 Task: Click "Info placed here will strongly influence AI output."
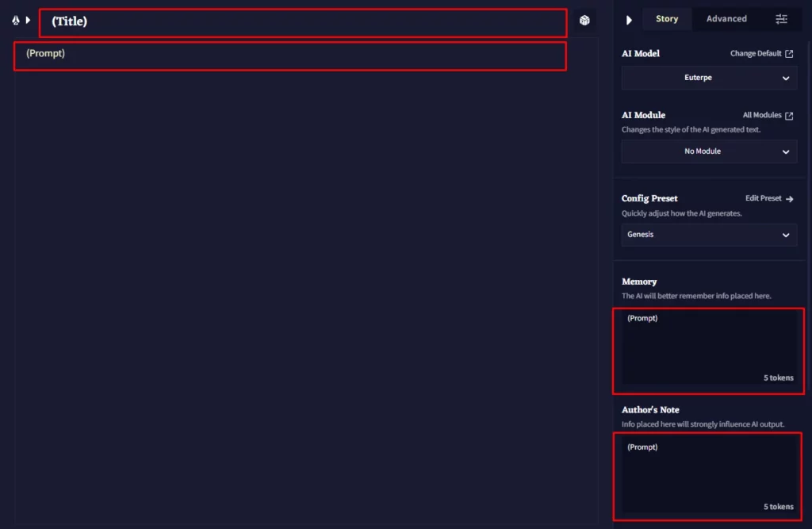click(703, 424)
